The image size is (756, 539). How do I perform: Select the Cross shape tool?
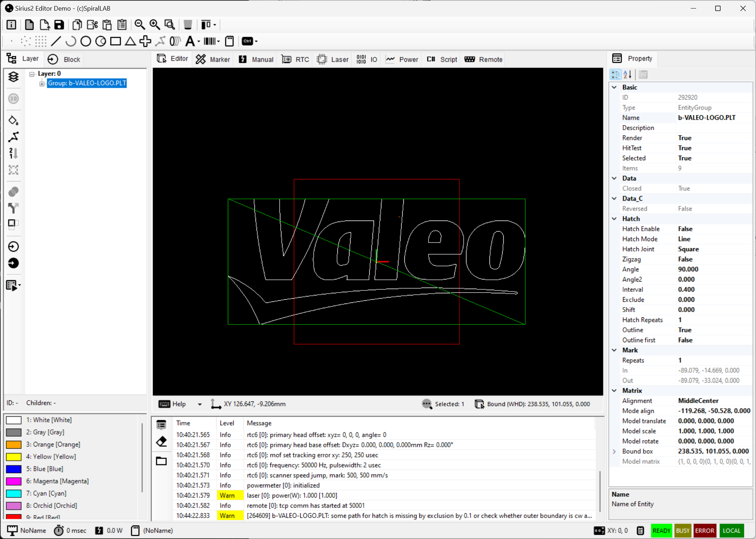tap(145, 41)
